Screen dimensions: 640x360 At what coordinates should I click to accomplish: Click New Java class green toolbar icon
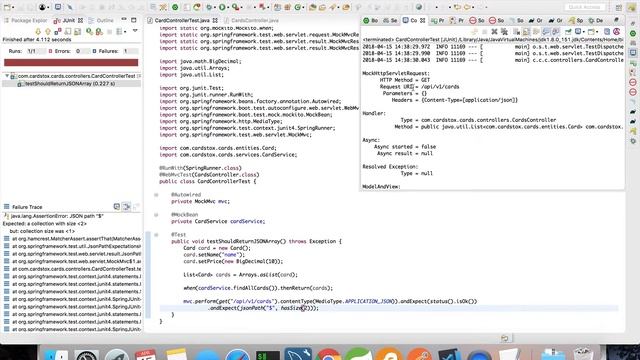(x=298, y=7)
